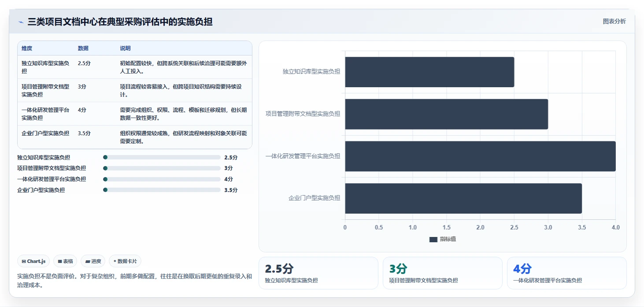Click description starting 需要完成组织、权限
The height and width of the screenshot is (307, 644).
183,114
